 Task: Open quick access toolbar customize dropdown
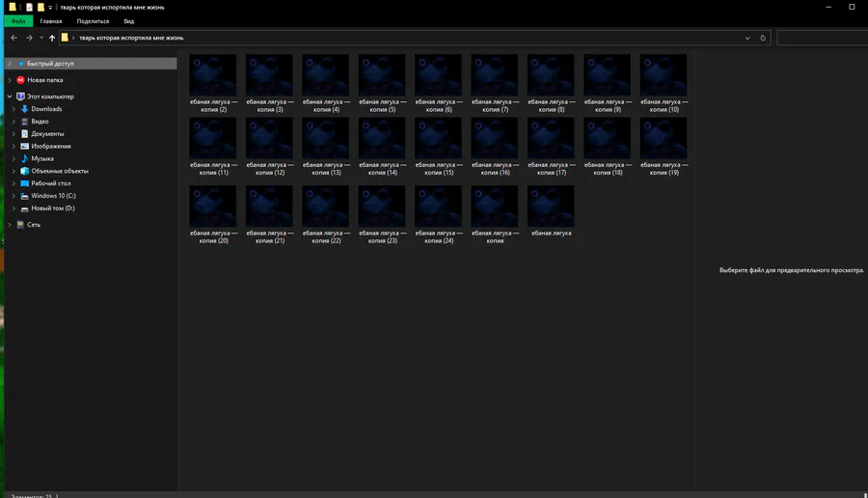50,7
